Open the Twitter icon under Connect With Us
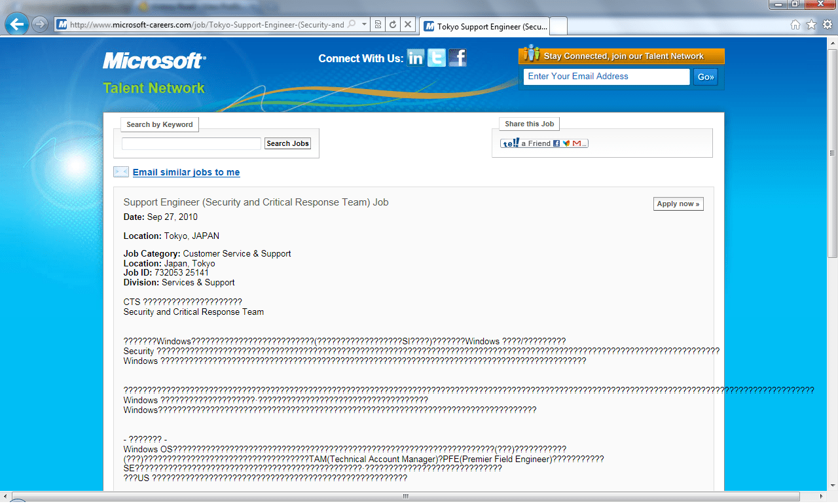The image size is (838, 504). click(437, 58)
